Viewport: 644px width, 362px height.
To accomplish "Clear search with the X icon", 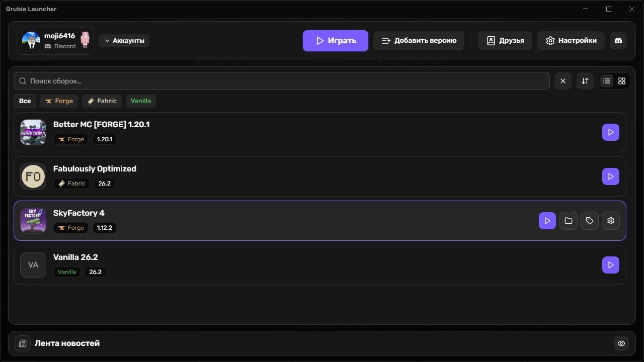I will tap(563, 81).
